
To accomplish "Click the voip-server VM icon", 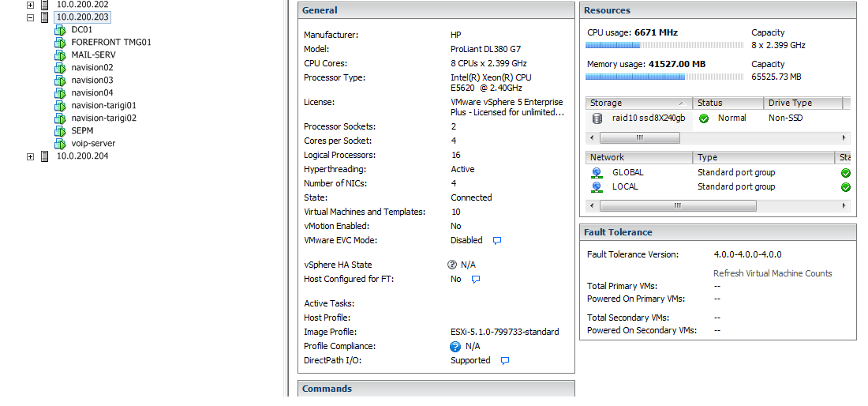I will [59, 144].
